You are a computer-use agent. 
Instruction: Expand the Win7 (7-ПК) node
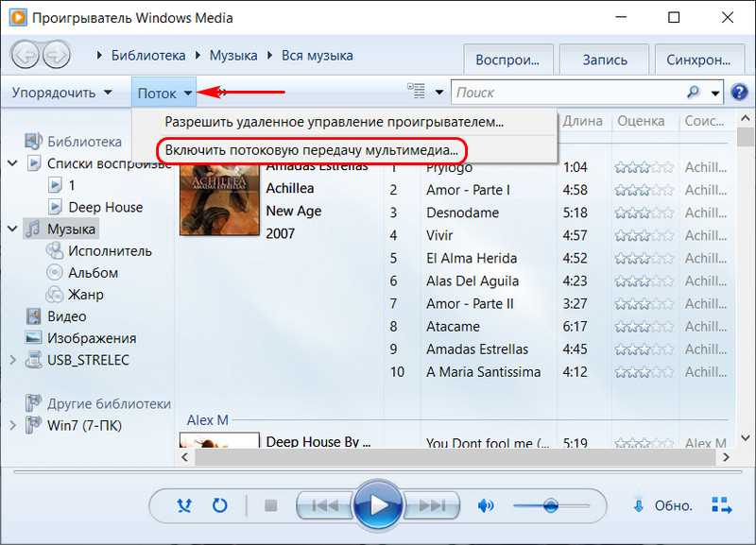point(12,425)
